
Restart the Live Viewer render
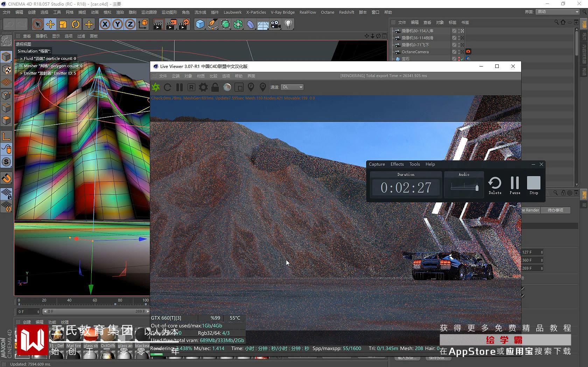click(x=168, y=87)
